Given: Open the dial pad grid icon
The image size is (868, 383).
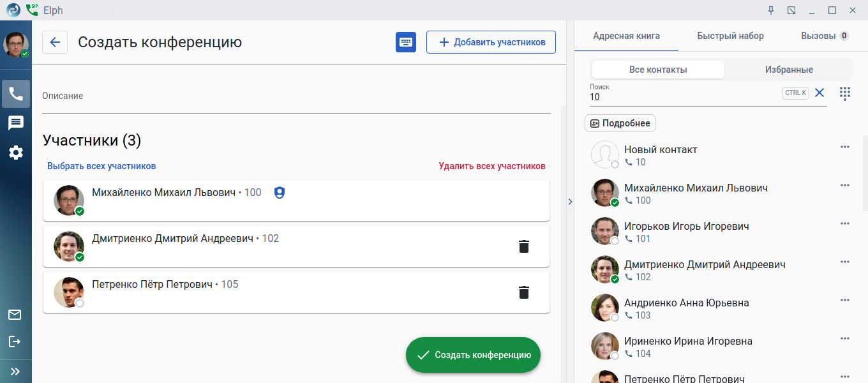Looking at the screenshot, I should coord(845,93).
